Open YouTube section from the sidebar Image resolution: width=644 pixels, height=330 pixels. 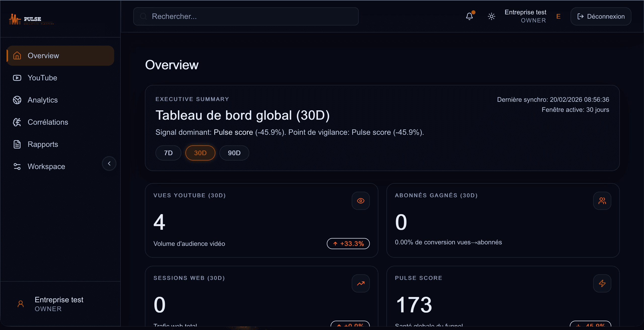(42, 78)
